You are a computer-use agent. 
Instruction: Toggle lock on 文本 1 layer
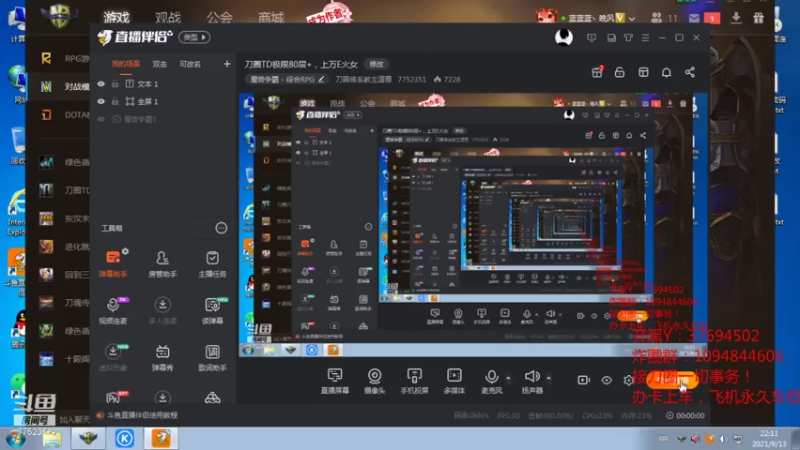[x=115, y=84]
